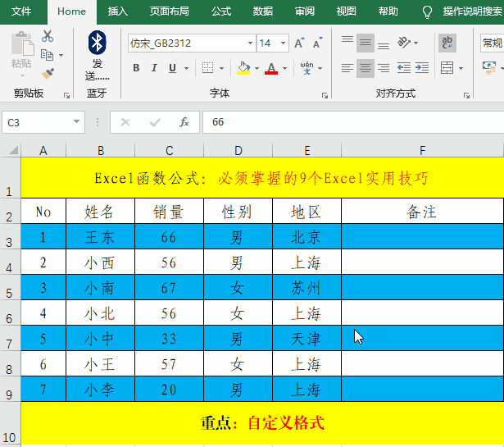Increase font size with large A button
This screenshot has height=447, width=504.
coord(298,43)
